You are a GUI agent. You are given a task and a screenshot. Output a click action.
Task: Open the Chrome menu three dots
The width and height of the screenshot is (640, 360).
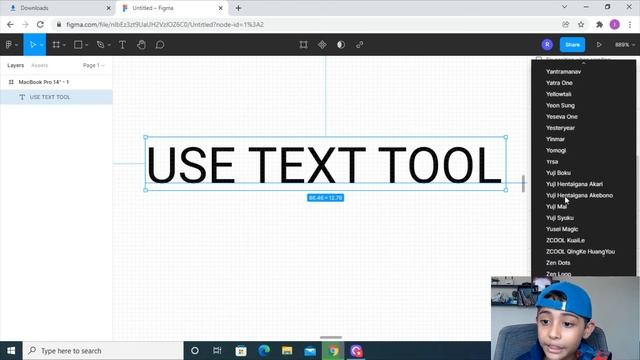[630, 24]
